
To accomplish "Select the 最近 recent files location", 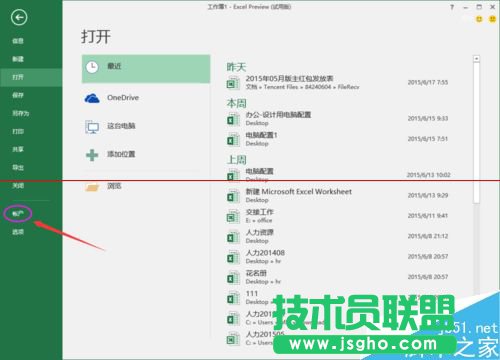I will coord(146,69).
